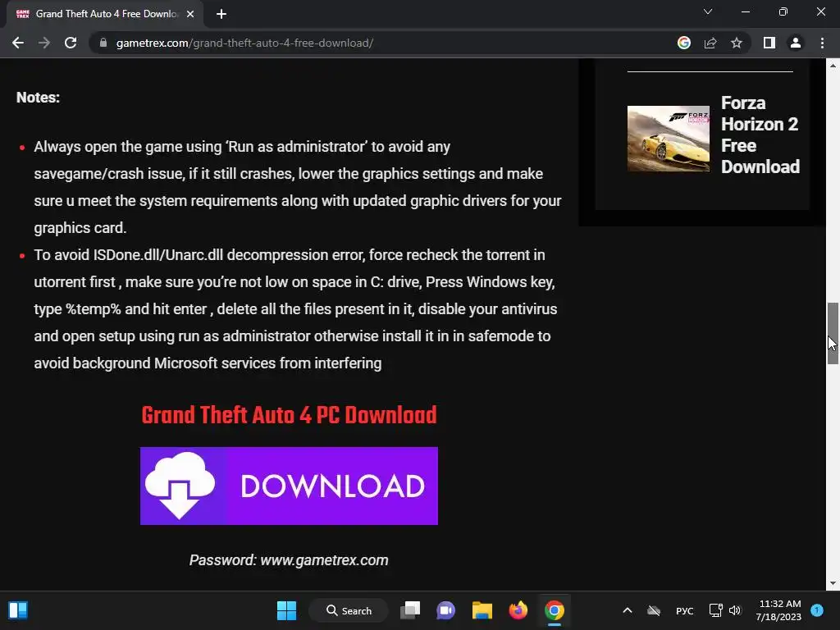The height and width of the screenshot is (630, 840).
Task: Open Task View from the taskbar
Action: (x=410, y=610)
